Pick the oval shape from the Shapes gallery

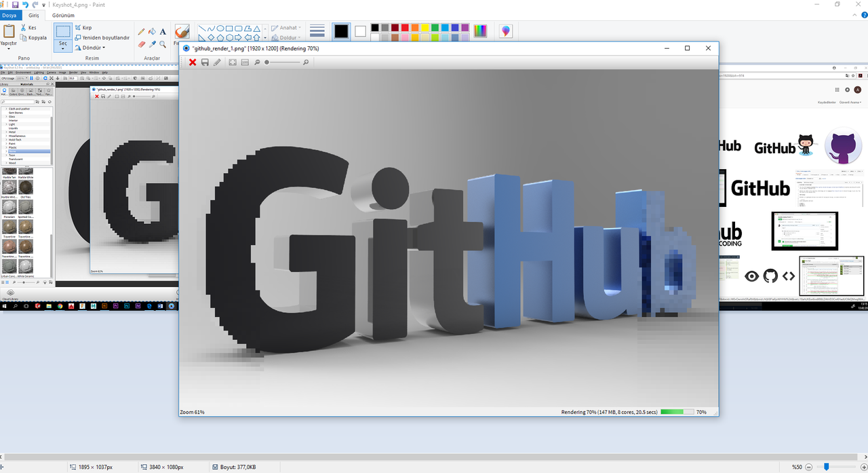point(220,28)
